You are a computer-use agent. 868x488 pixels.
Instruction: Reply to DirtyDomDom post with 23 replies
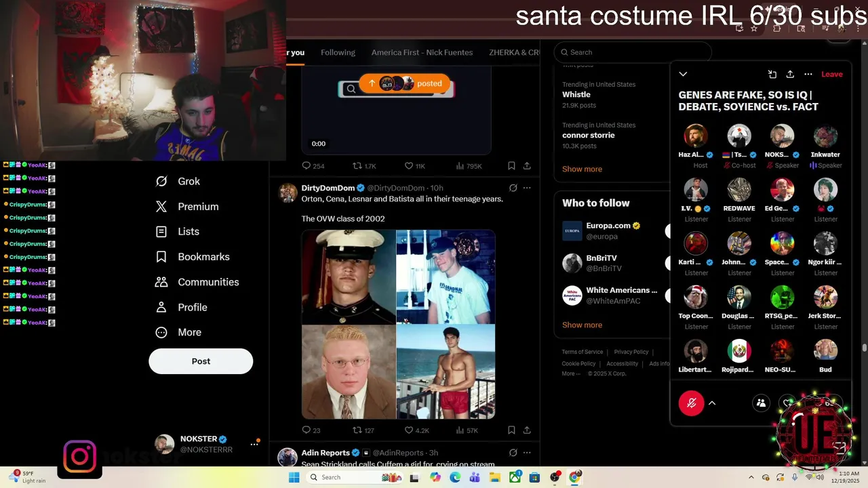(x=311, y=430)
